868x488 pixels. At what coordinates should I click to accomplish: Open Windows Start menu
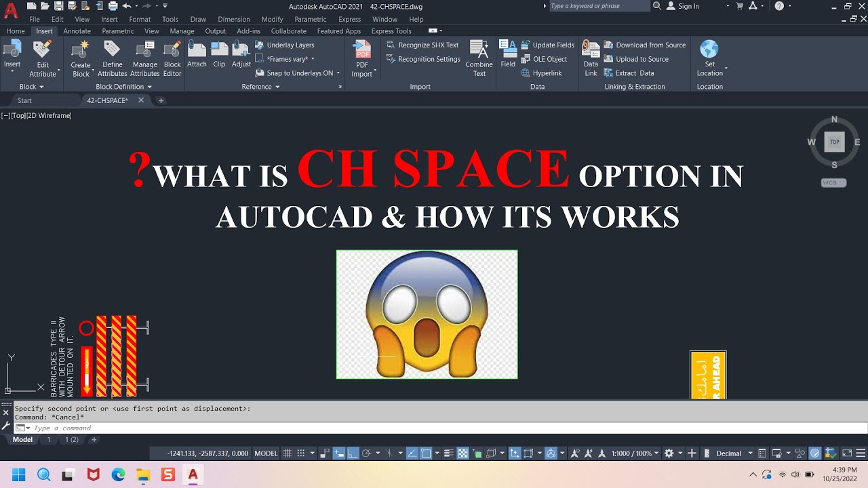click(x=18, y=474)
